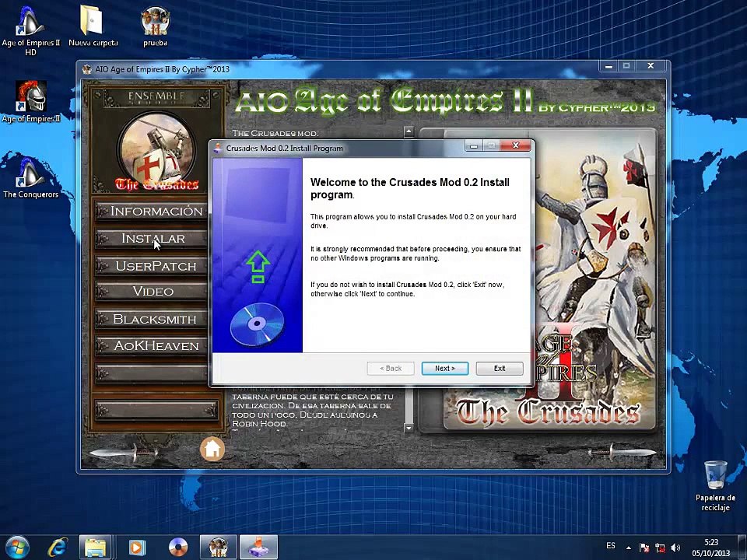Open Internet Explorer from taskbar
The width and height of the screenshot is (747, 560).
click(58, 547)
